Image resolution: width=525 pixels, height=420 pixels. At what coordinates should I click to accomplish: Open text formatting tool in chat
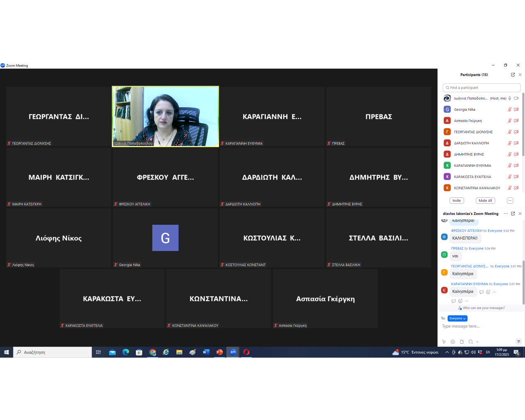(x=444, y=342)
